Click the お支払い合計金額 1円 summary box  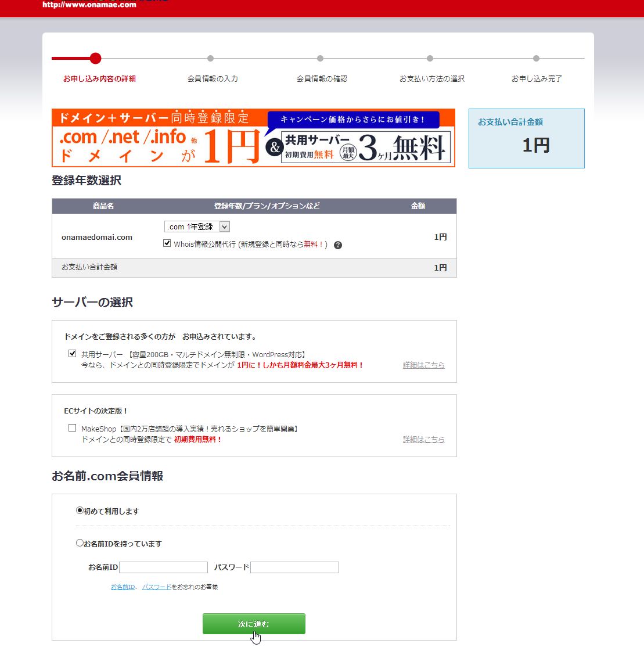[527, 138]
